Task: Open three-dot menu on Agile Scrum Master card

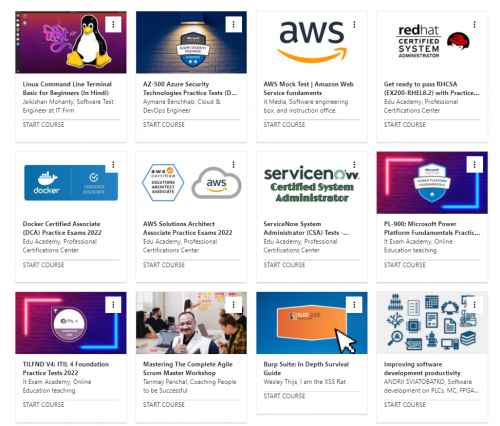Action: click(233, 305)
